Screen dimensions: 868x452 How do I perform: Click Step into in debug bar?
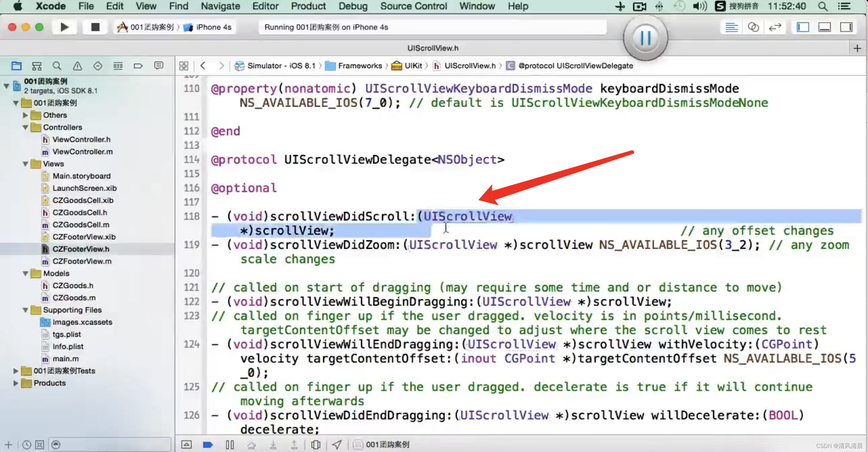click(273, 445)
